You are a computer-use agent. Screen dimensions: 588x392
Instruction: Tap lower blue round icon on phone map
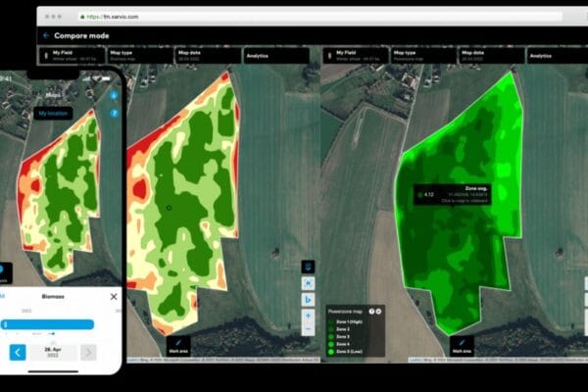pyautogui.click(x=114, y=113)
